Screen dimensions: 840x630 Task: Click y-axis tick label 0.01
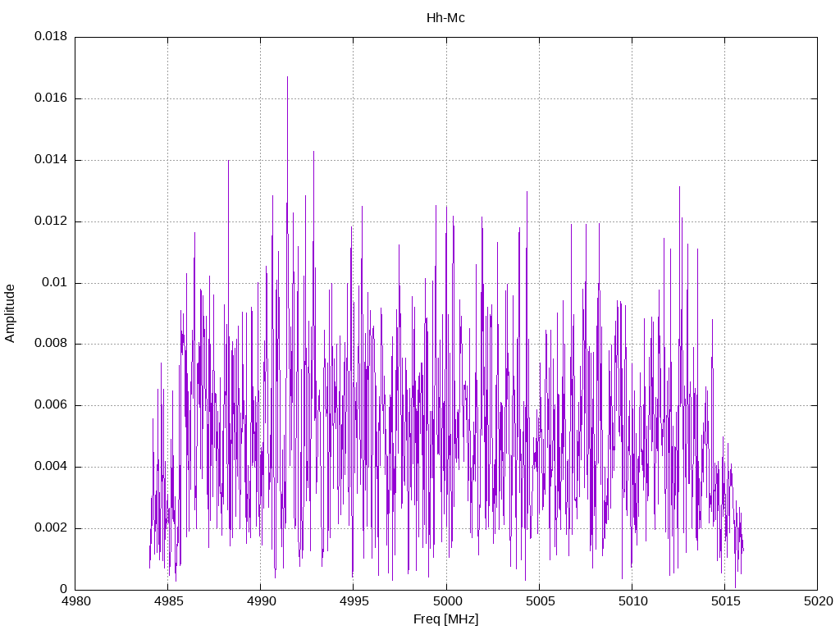pyautogui.click(x=55, y=282)
